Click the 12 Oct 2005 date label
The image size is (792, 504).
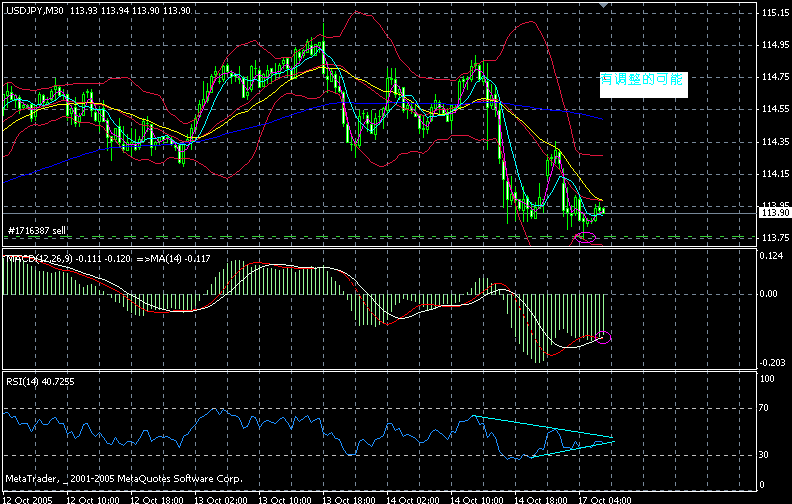[x=28, y=500]
